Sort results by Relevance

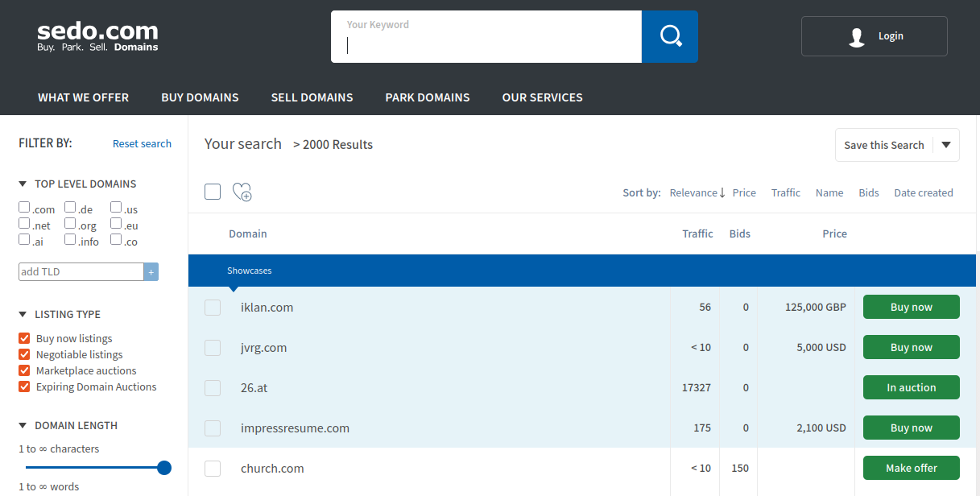click(x=693, y=192)
